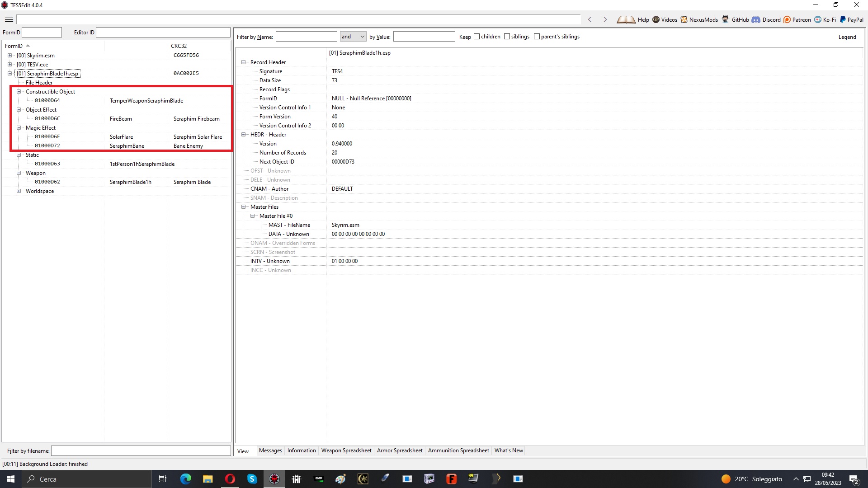Enable the Keep children checkbox
Viewport: 868px width, 488px height.
click(476, 37)
